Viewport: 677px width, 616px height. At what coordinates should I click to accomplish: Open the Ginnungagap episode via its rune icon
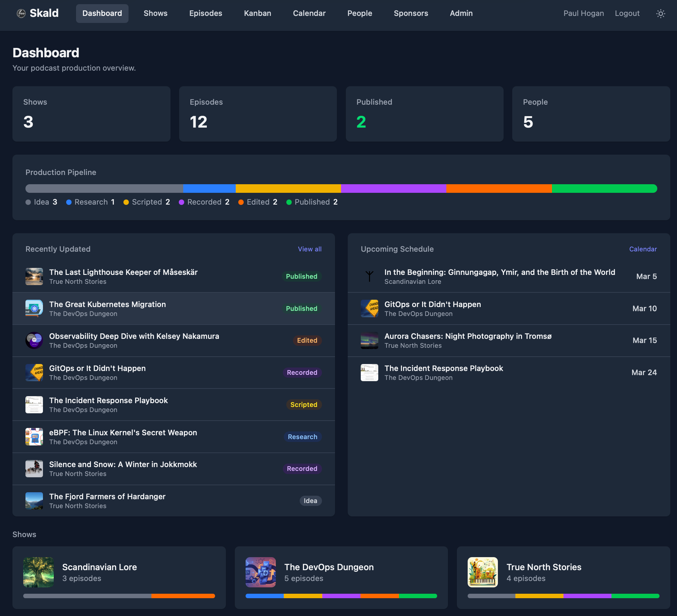coord(369,276)
